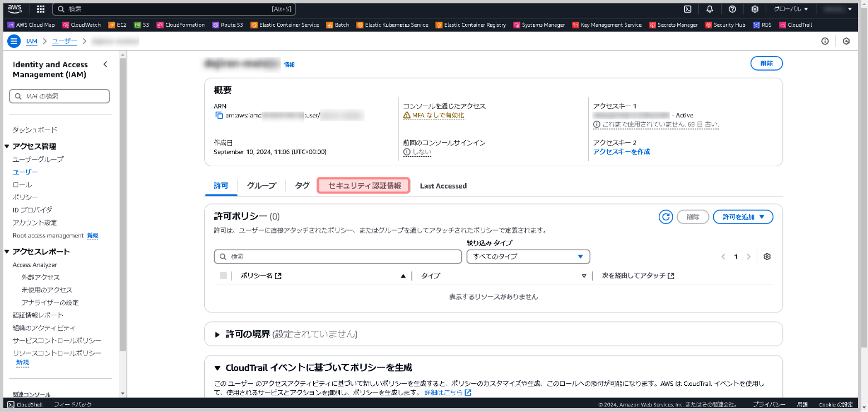Open Secrets Manager favorite shortcut

(x=673, y=25)
